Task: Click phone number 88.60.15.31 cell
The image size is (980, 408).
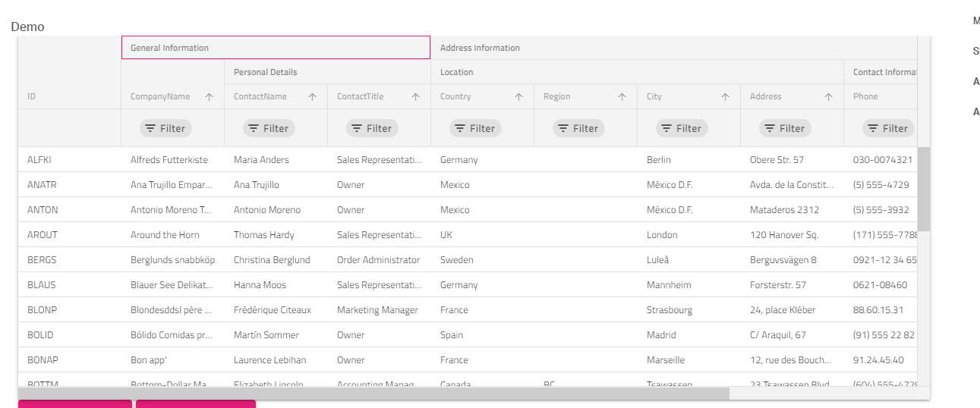Action: tap(881, 310)
